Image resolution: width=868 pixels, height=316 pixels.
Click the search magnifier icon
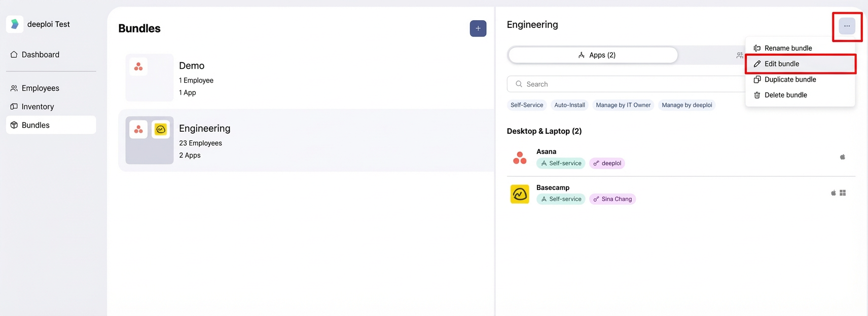coord(519,84)
